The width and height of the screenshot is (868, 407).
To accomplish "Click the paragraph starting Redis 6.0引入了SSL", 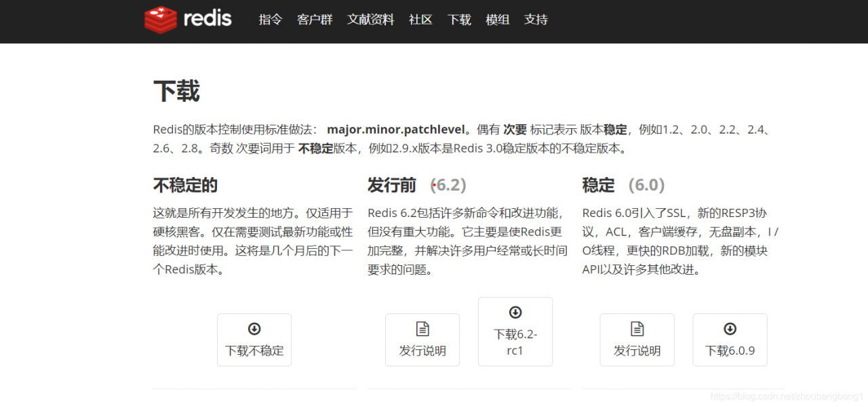I will point(681,241).
